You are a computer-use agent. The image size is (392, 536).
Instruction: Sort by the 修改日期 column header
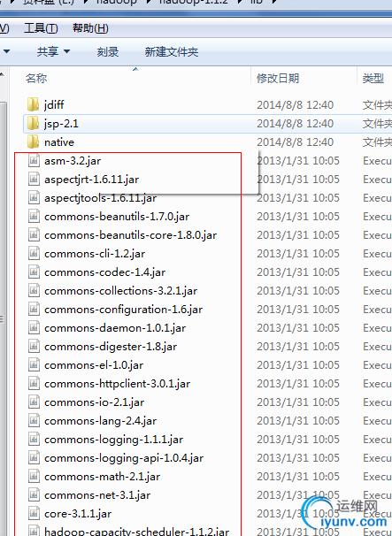click(x=278, y=79)
